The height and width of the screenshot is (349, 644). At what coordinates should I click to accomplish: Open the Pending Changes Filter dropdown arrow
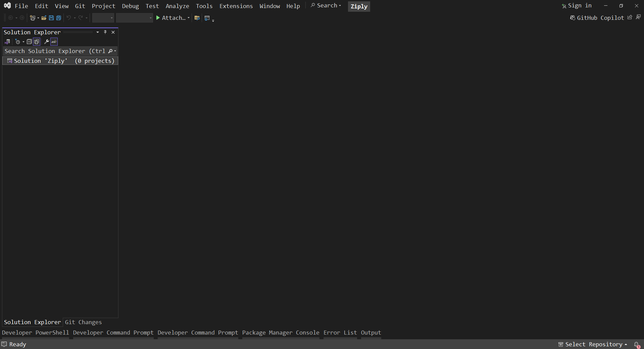pos(23,42)
